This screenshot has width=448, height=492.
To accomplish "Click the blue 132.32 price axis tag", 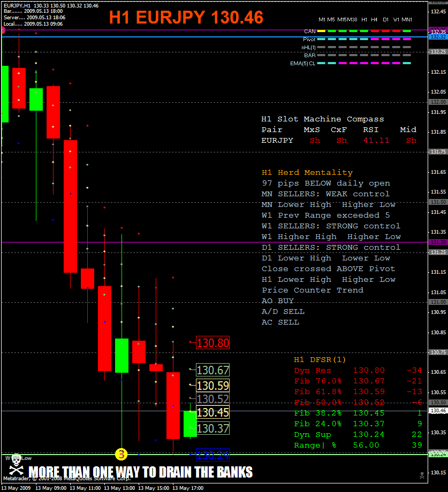I will [x=438, y=37].
